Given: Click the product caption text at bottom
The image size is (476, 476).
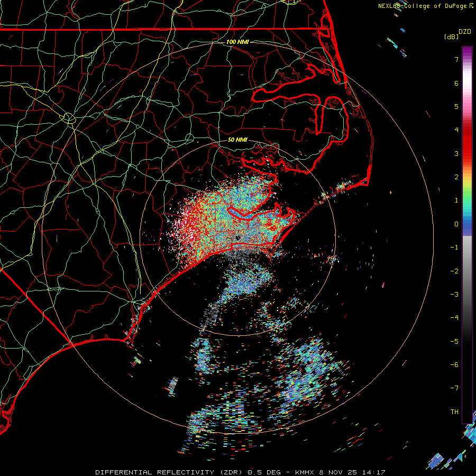Looking at the screenshot, I should click(x=240, y=472).
